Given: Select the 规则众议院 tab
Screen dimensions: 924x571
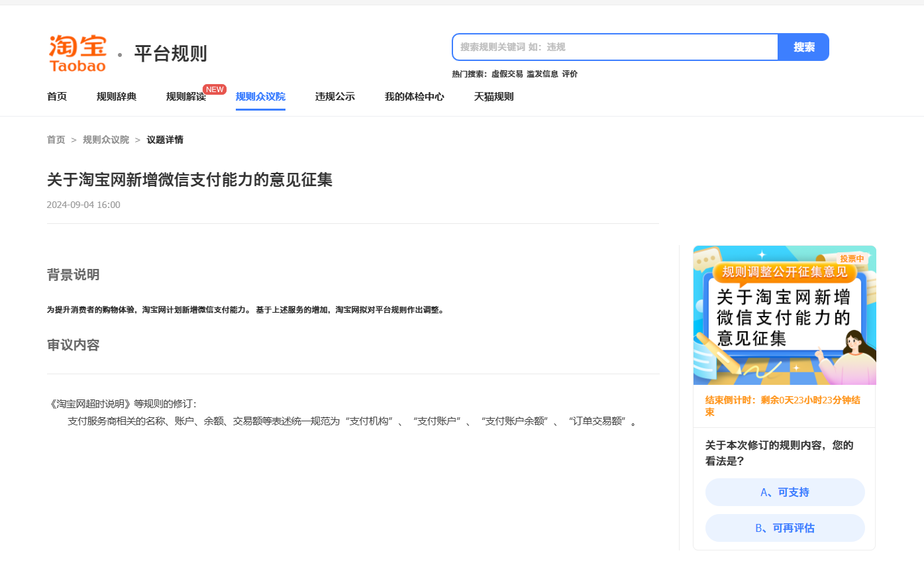Looking at the screenshot, I should pos(260,97).
